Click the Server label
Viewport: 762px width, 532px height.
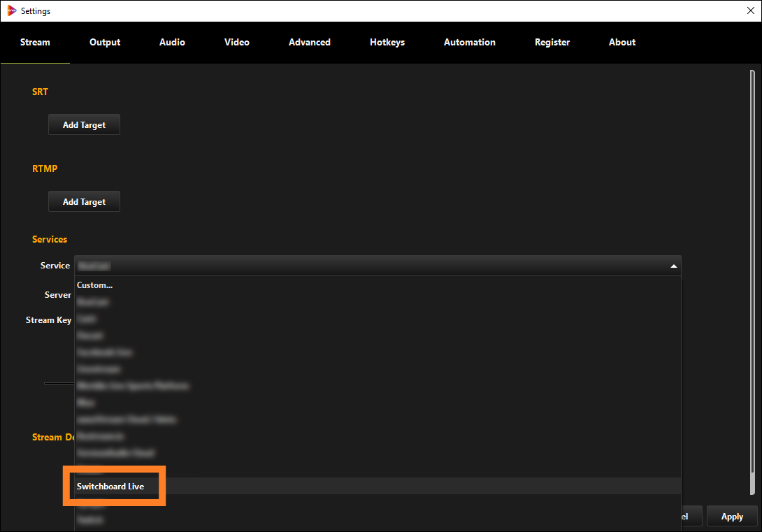coord(58,295)
